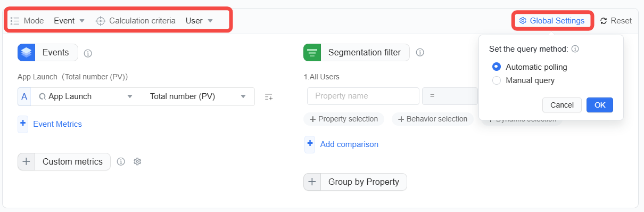Cancel the query method popup

[x=562, y=105]
